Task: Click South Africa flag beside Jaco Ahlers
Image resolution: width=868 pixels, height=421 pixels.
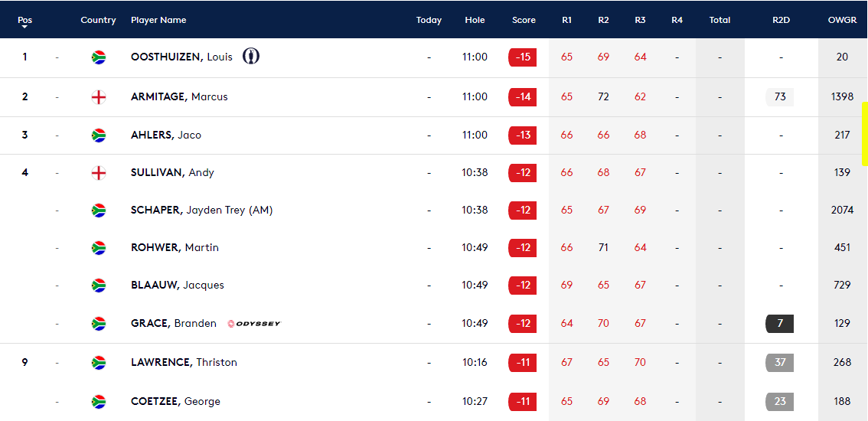Action: point(98,135)
